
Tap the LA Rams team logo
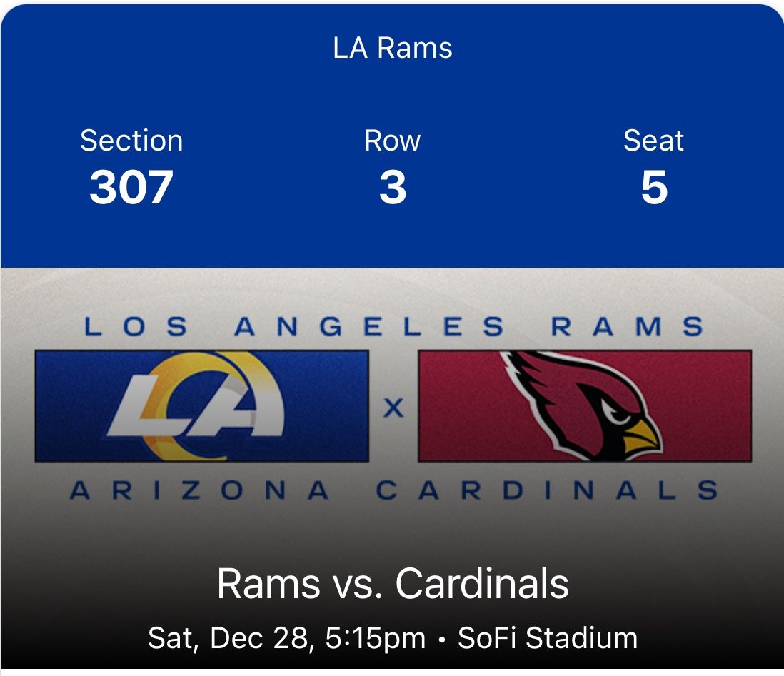pos(201,405)
